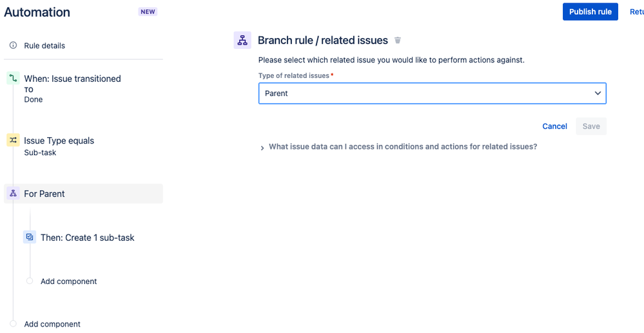Image resolution: width=644 pixels, height=333 pixels.
Task: Select the Then: Create 1 sub-task step
Action: (x=87, y=238)
